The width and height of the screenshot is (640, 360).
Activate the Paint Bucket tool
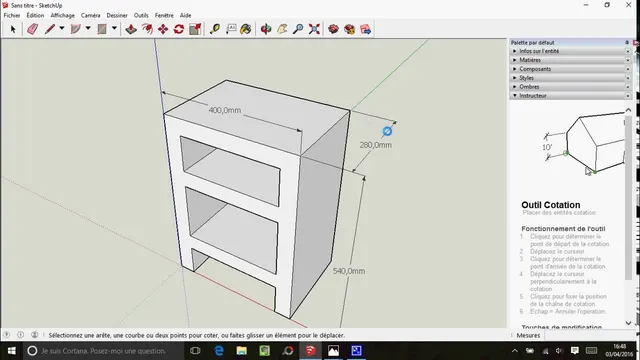pos(246,29)
